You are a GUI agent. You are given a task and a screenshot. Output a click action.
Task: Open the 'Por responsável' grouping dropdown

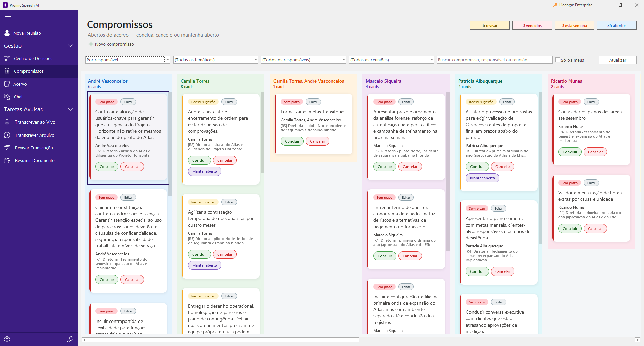tap(128, 60)
